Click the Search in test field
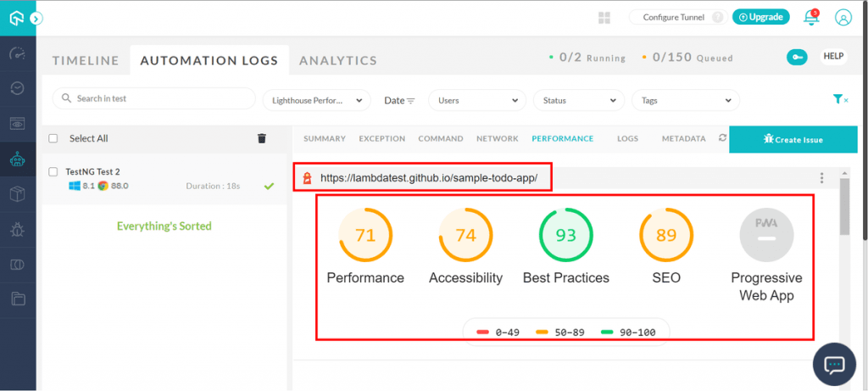Viewport: 868px width, 391px height. (x=154, y=98)
